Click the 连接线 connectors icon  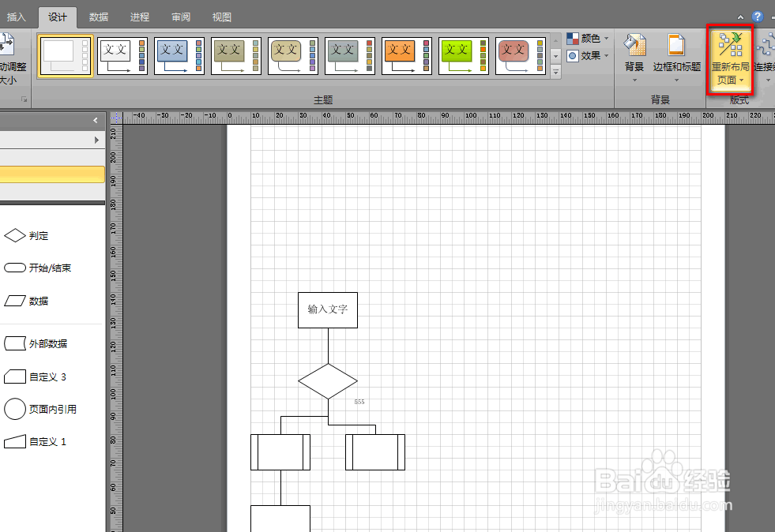tap(766, 46)
